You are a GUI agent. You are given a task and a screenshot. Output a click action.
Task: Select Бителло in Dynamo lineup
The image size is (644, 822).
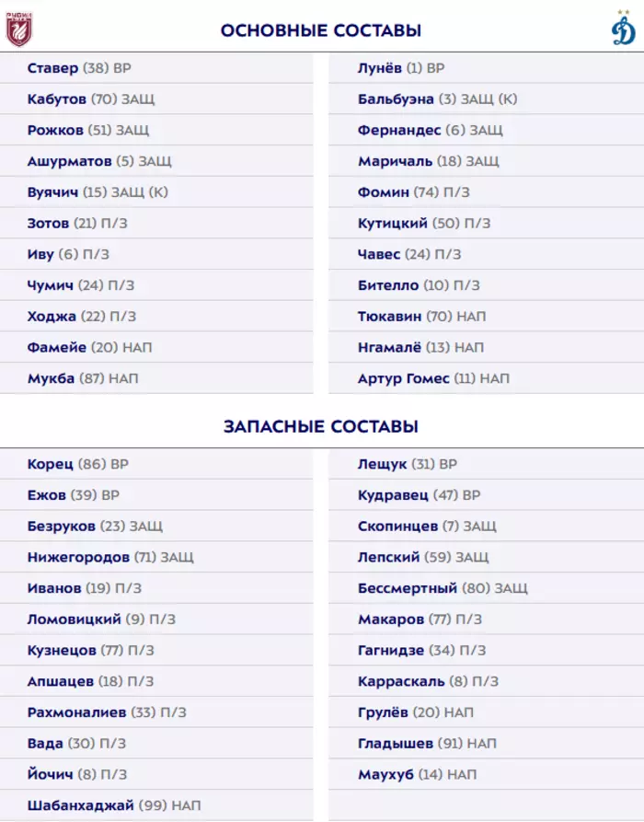[x=388, y=285]
